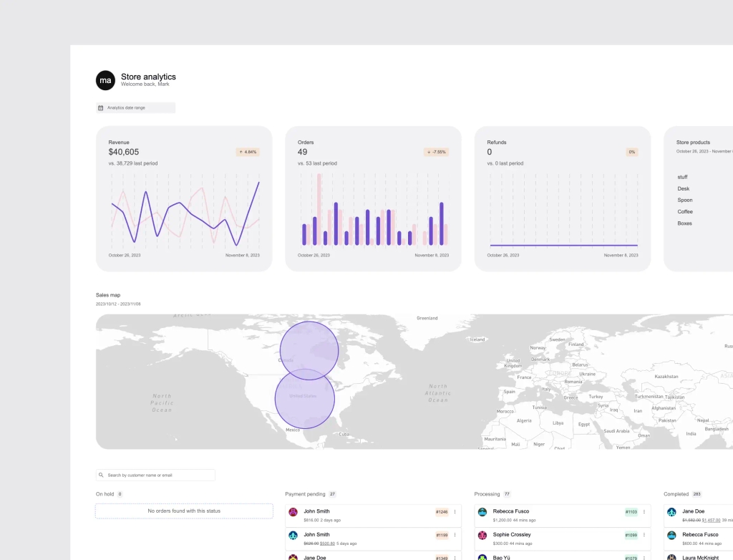Focus the search by customer name field

pyautogui.click(x=155, y=475)
